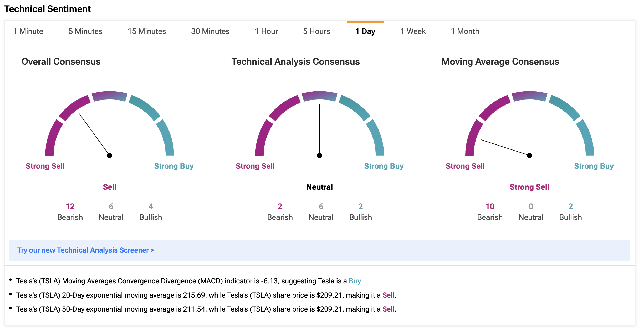Select the 1 Hour tab
The width and height of the screenshot is (644, 331).
click(266, 31)
